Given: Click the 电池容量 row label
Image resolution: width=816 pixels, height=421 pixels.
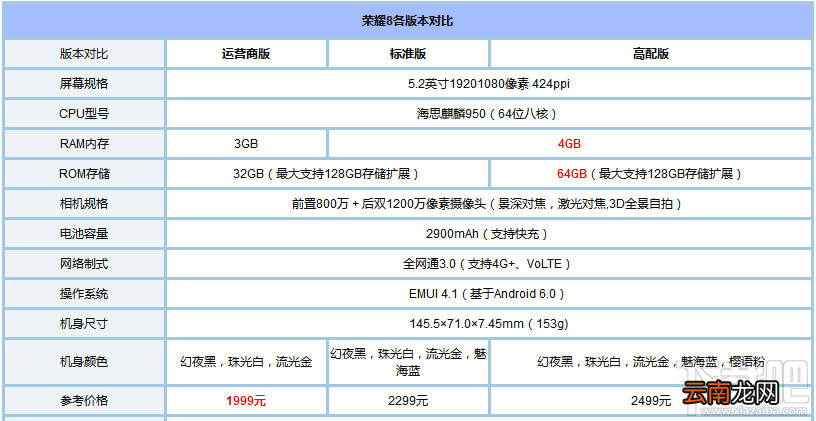Looking at the screenshot, I should 84,234.
